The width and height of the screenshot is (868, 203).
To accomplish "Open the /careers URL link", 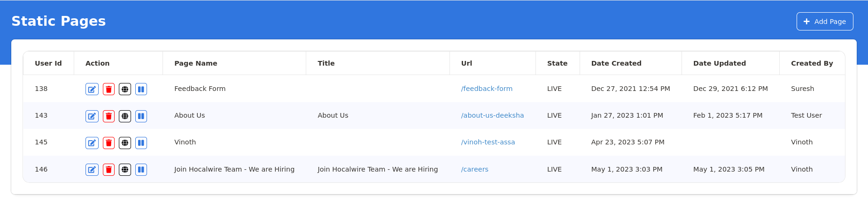I will click(x=474, y=169).
